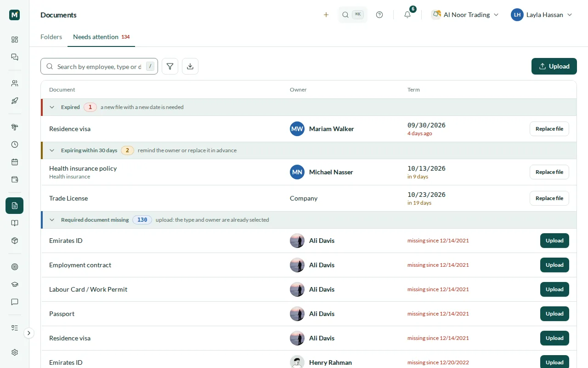Image resolution: width=588 pixels, height=368 pixels.
Task: Open the checklist tasks icon in sidebar
Action: point(15,328)
